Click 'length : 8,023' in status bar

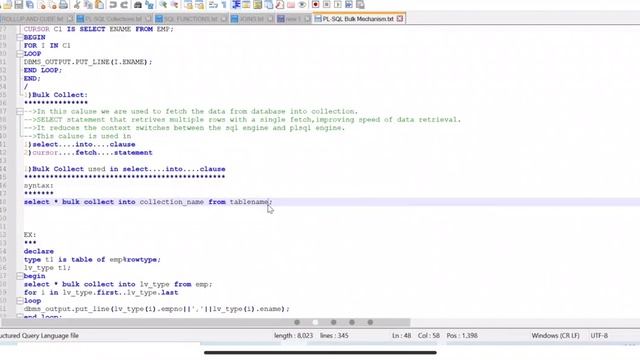point(293,336)
